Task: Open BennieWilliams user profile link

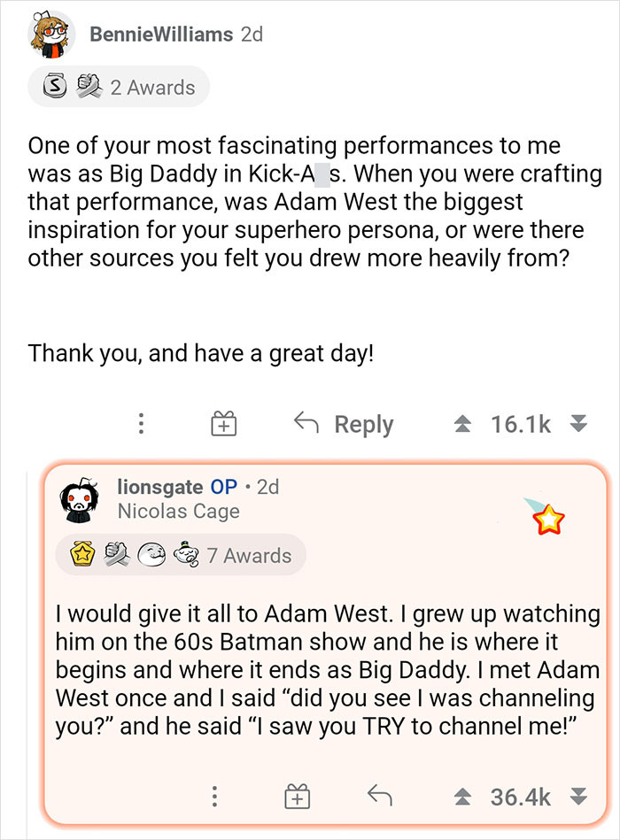Action: 160,35
